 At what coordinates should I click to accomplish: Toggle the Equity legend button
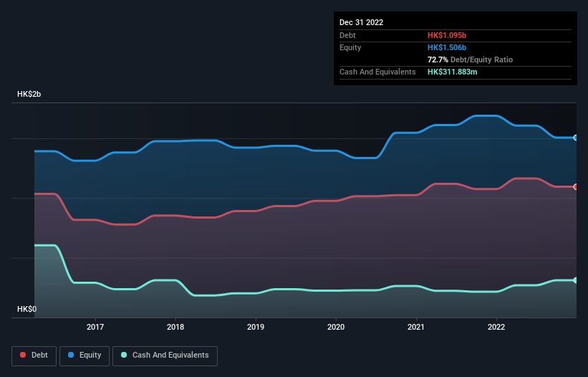click(85, 355)
